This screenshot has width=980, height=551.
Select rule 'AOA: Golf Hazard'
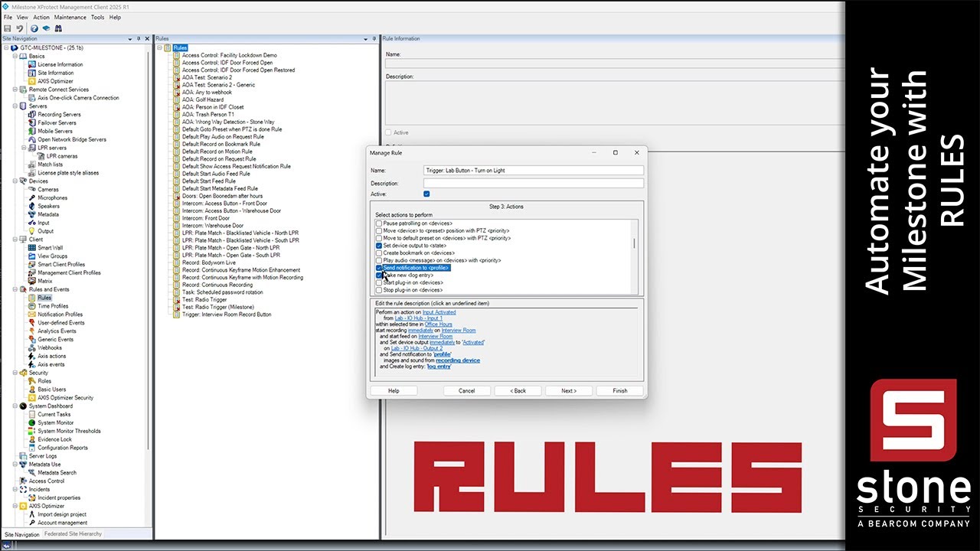(203, 99)
